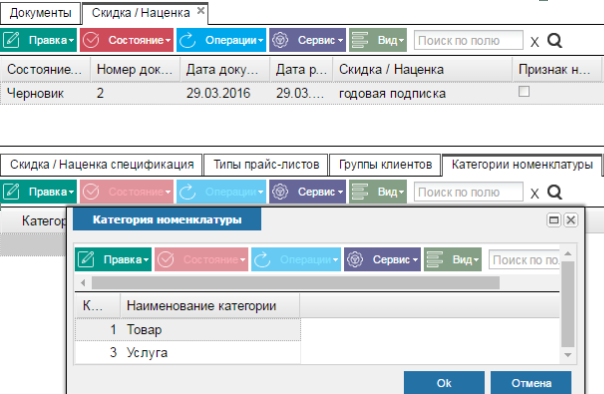Click the К... column header in dialog
This screenshot has height=394, width=604.
pos(98,306)
